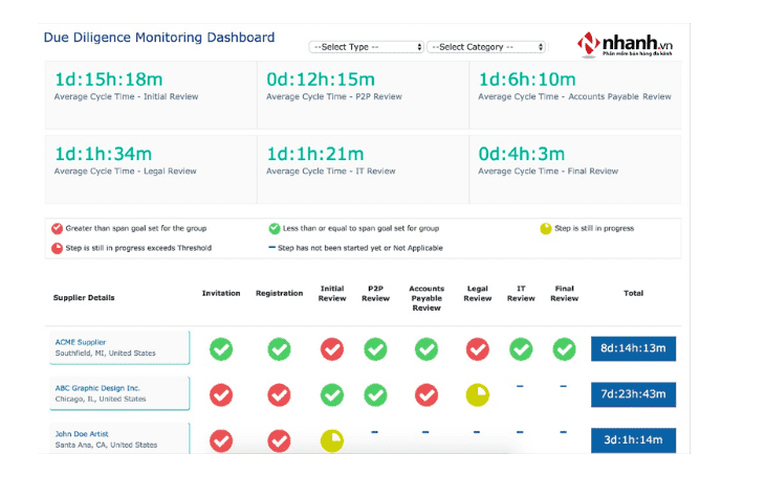Click John Doe Artist's Legal Review dash
The width and height of the screenshot is (765, 478).
[477, 432]
